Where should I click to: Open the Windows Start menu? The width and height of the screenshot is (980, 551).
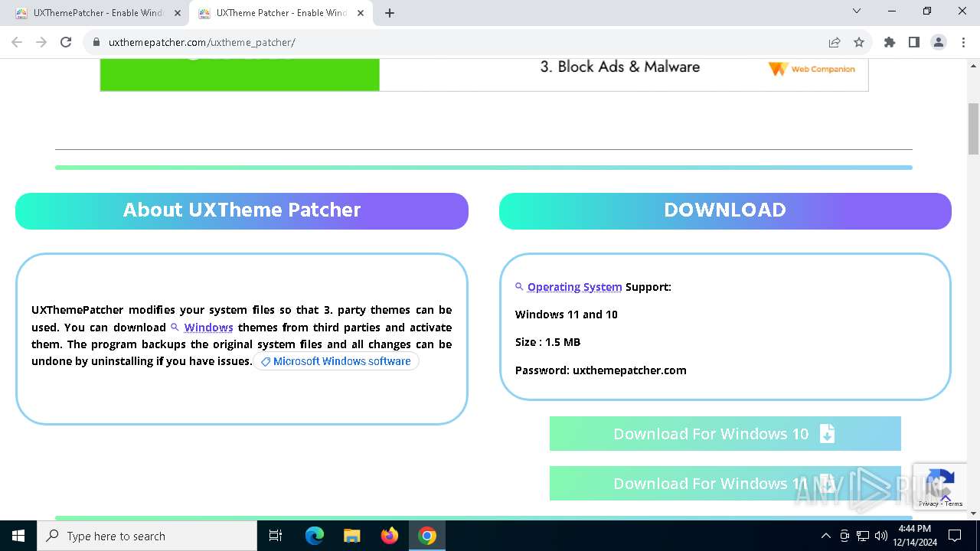(x=18, y=536)
